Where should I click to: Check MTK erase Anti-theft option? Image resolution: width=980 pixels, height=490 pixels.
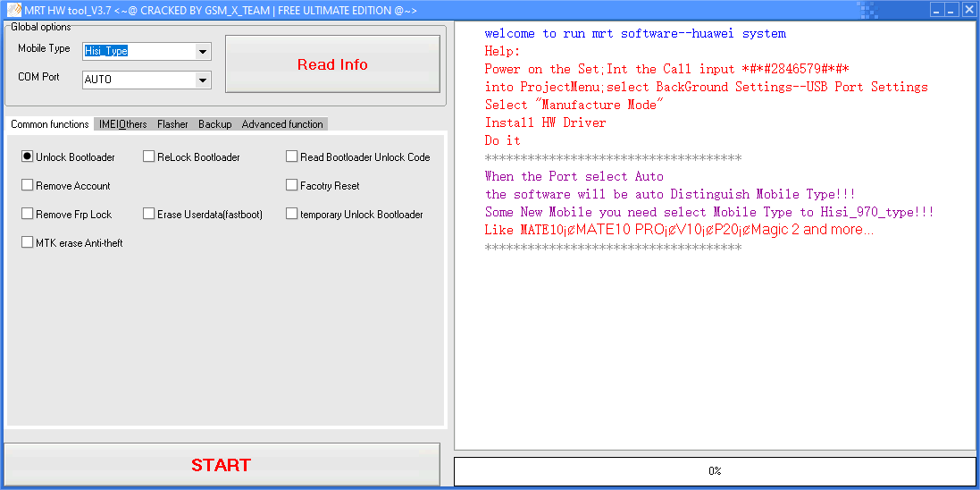coord(28,242)
